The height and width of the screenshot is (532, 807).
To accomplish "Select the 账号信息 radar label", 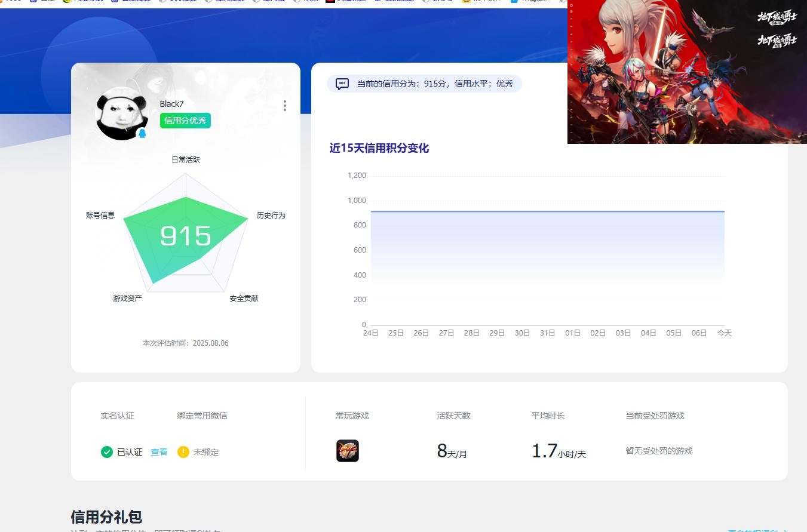I will click(100, 216).
